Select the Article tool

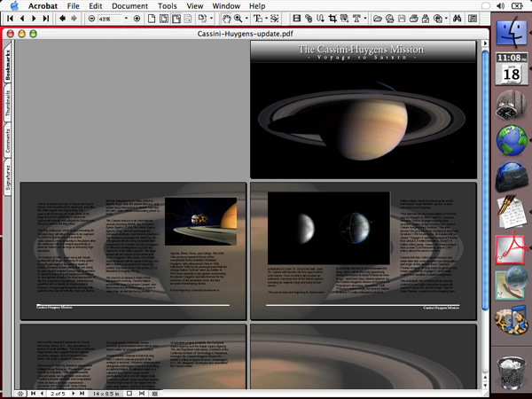click(320, 19)
